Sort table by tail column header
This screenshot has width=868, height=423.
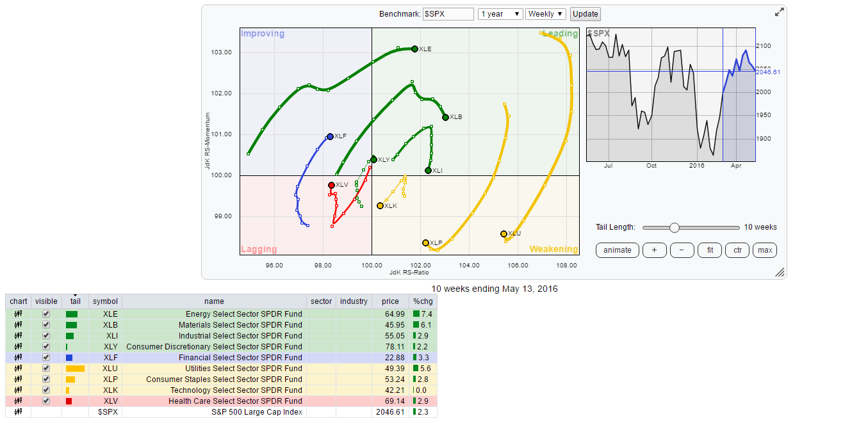click(75, 301)
